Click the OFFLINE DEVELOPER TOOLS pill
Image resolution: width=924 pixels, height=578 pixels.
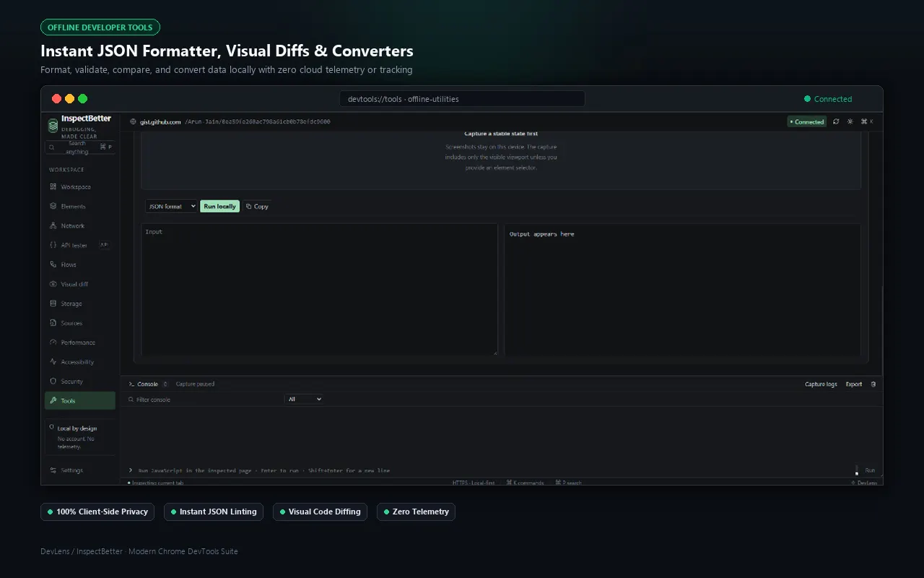pyautogui.click(x=100, y=27)
